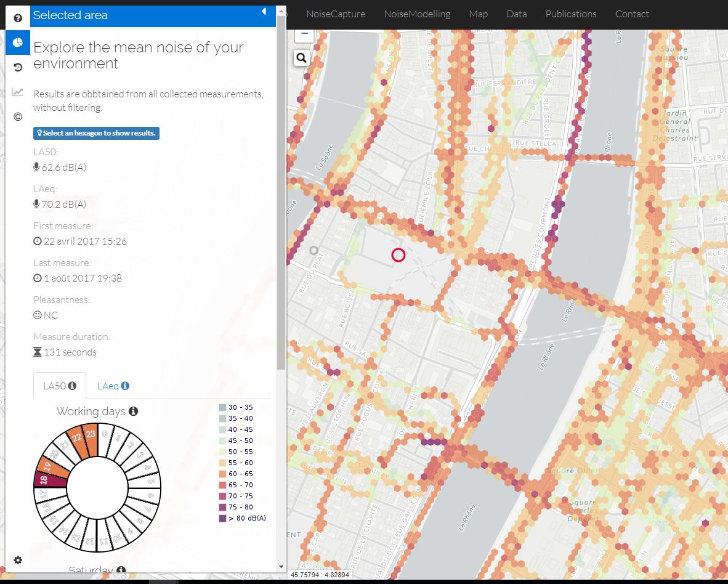Select the pie chart statistics sidebar tab
Screen dimensions: 728x584
click(18, 43)
